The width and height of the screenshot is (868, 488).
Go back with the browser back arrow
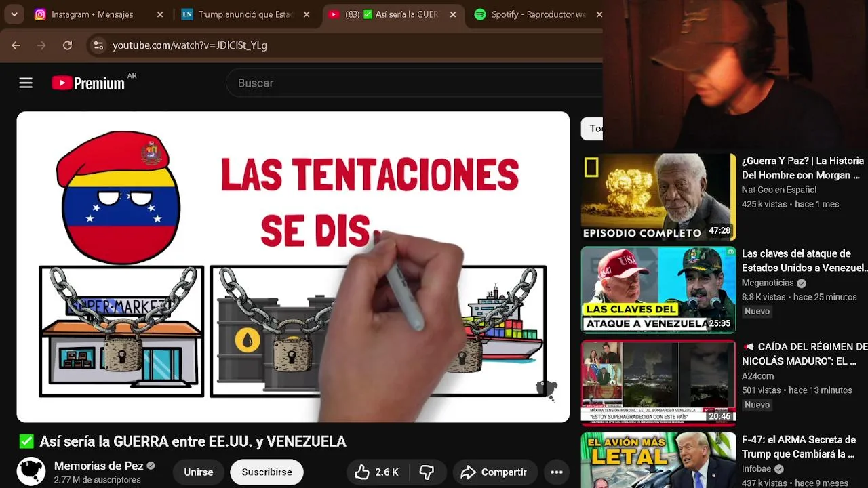pyautogui.click(x=16, y=45)
